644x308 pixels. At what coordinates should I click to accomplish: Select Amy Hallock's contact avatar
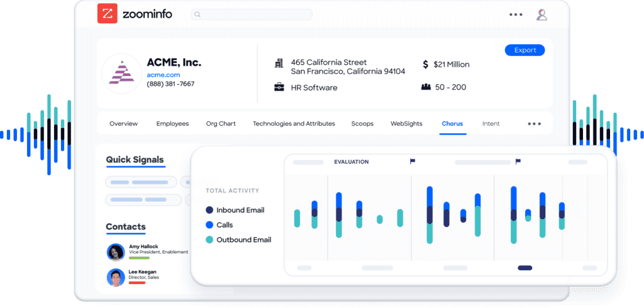(x=116, y=252)
